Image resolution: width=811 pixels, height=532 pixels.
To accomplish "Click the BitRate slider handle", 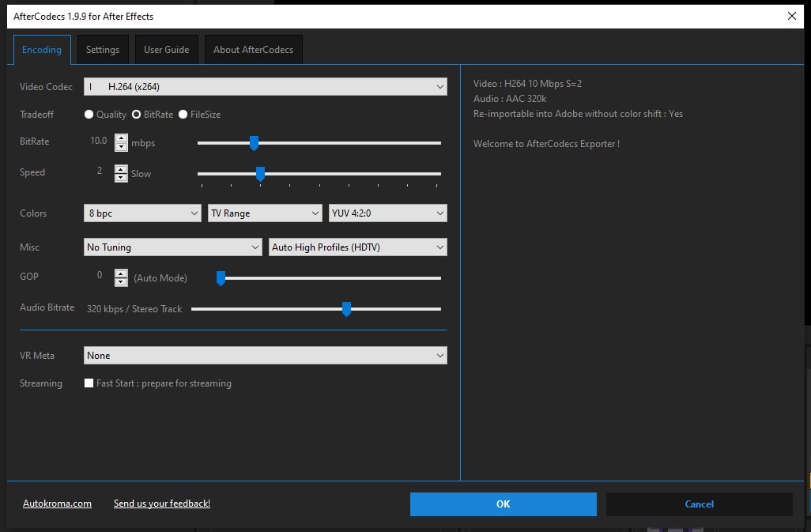I will pyautogui.click(x=254, y=143).
